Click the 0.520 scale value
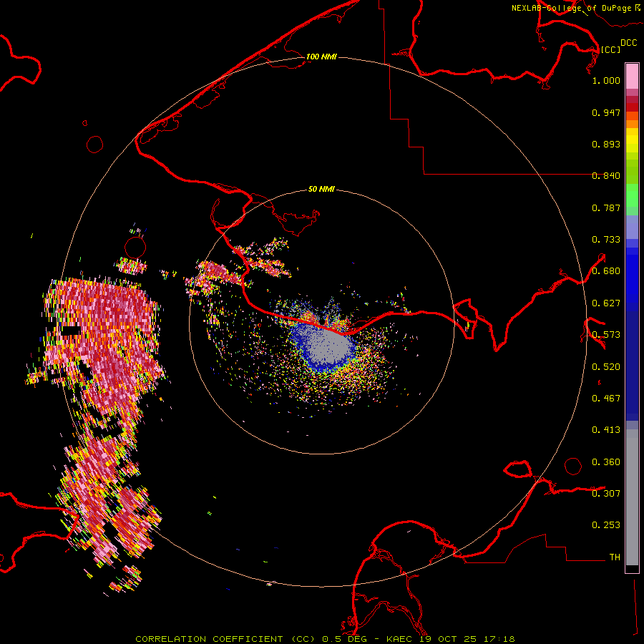This screenshot has width=644, height=644. [x=606, y=367]
